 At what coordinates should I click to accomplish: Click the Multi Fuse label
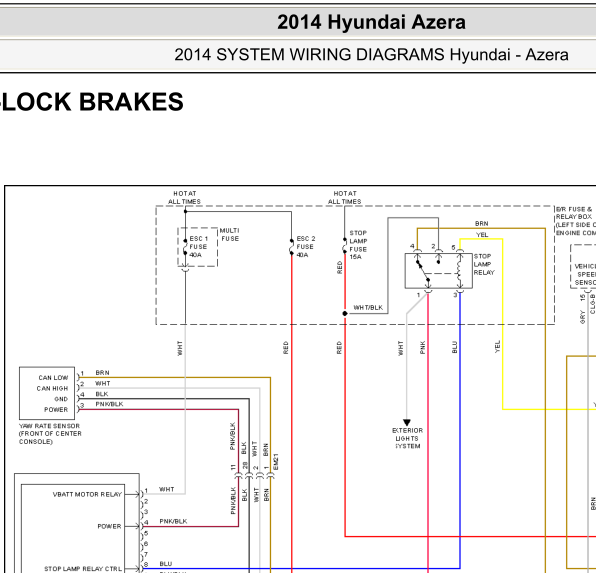[x=230, y=235]
